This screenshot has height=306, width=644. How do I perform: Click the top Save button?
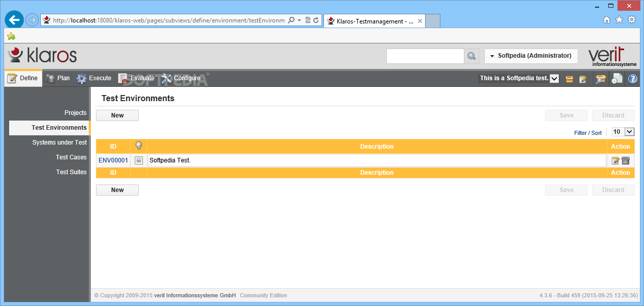pos(566,115)
